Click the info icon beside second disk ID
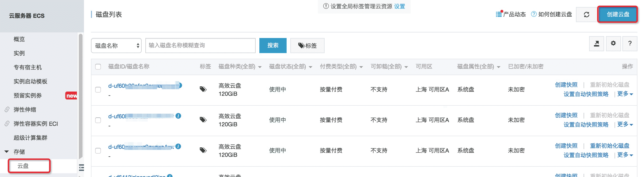This screenshot has height=177, width=644. click(178, 116)
